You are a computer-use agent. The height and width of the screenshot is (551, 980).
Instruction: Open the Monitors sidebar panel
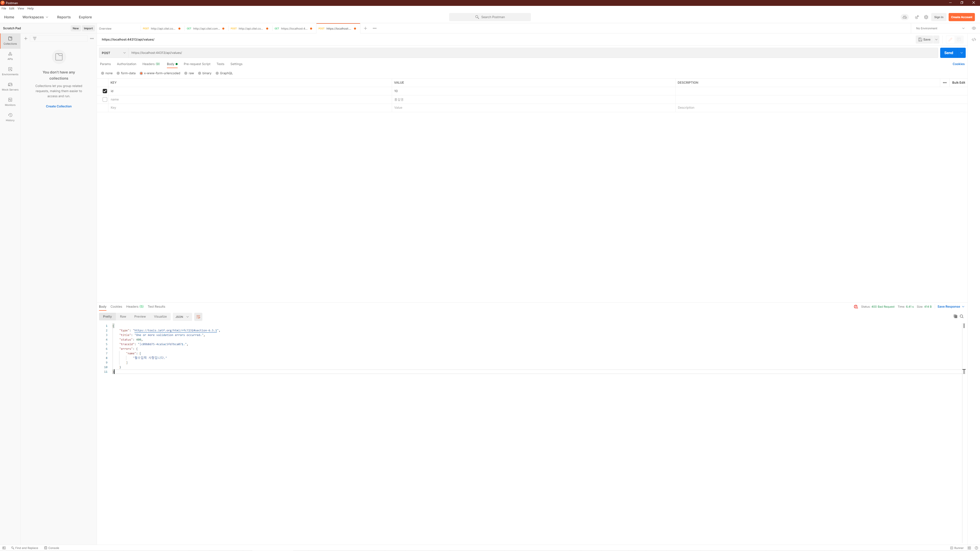(x=10, y=102)
